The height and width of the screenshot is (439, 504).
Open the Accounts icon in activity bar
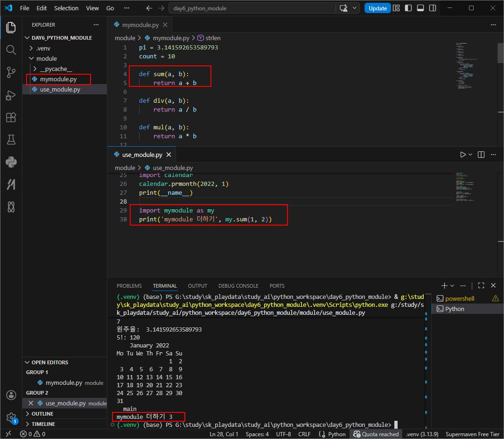click(x=11, y=395)
